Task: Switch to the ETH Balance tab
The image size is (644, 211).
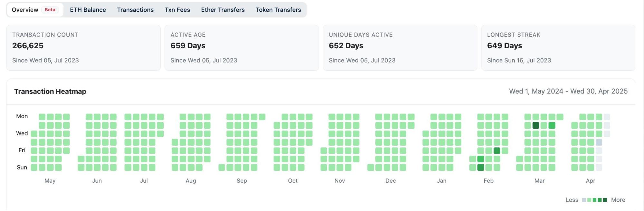Action: 88,10
